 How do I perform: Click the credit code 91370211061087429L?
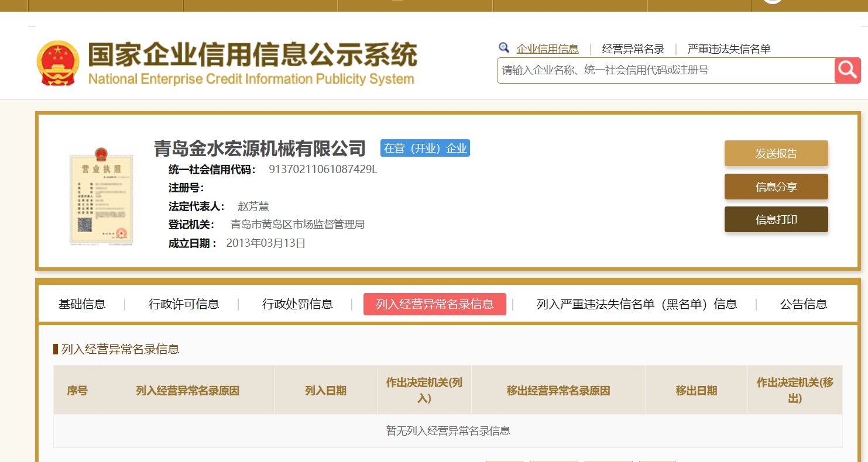(323, 170)
